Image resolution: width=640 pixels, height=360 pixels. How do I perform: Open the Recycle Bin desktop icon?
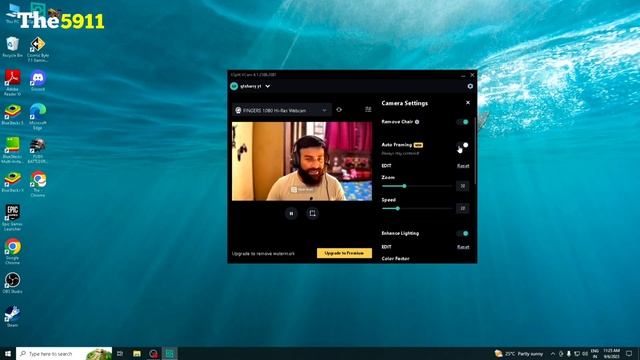pyautogui.click(x=12, y=47)
